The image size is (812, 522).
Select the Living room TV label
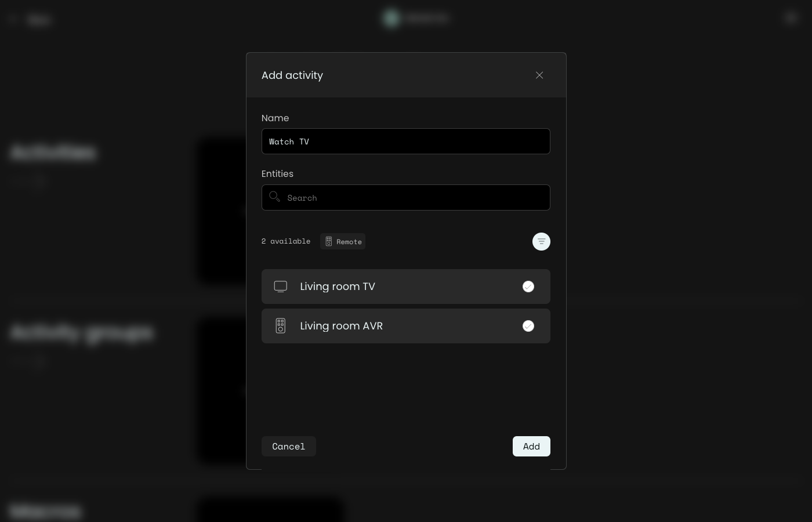click(x=338, y=287)
